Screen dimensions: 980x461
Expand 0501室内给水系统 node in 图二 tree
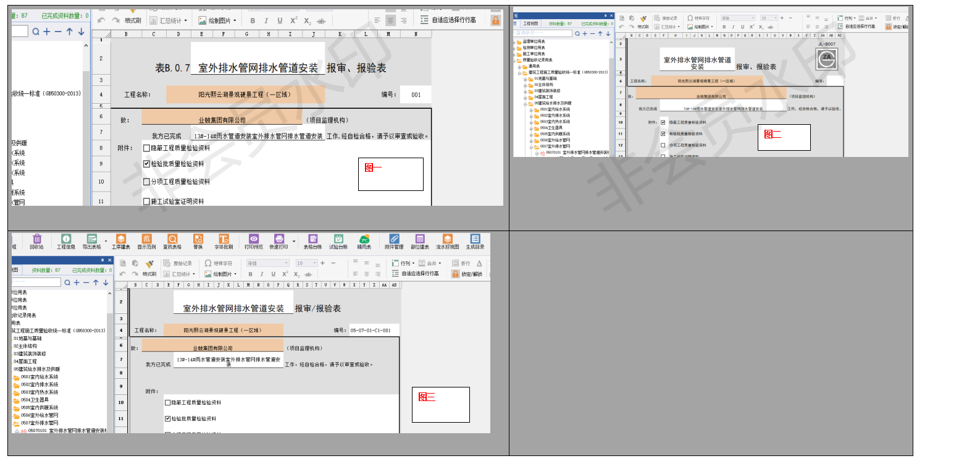(530, 109)
